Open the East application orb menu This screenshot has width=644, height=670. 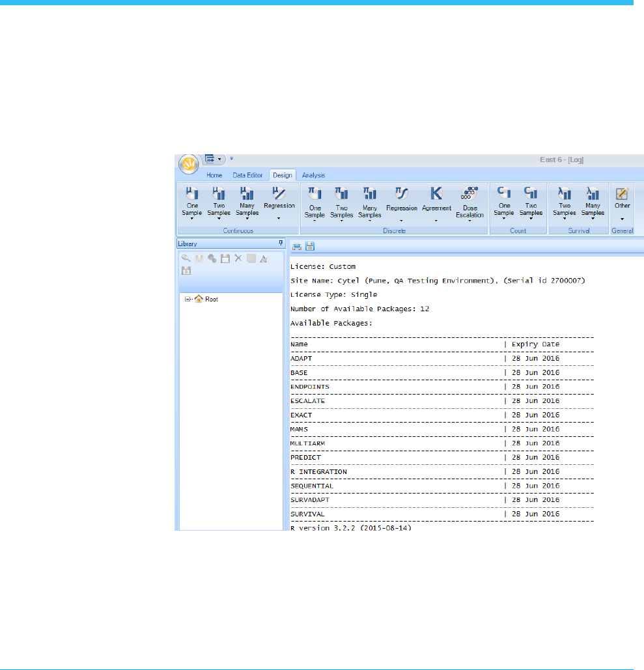188,164
